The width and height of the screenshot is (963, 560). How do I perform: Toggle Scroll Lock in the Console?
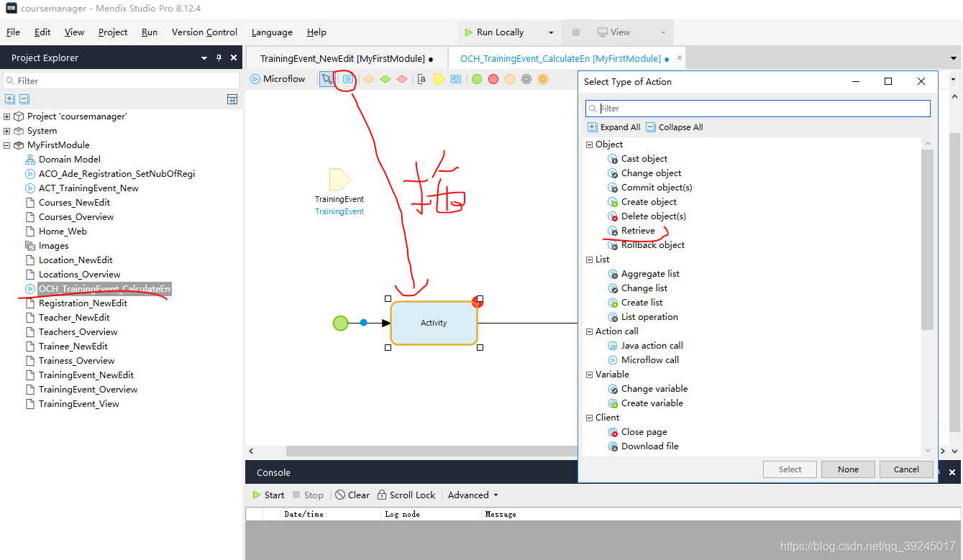406,495
